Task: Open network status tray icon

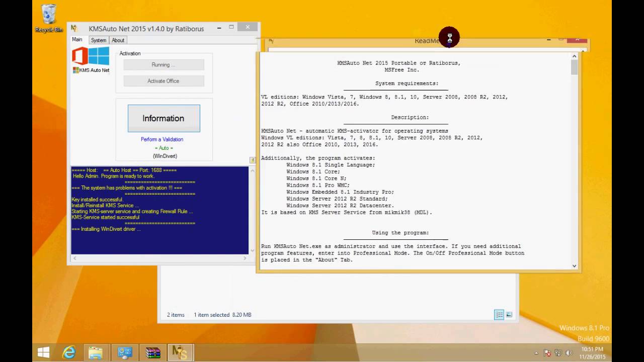Action: pyautogui.click(x=559, y=353)
